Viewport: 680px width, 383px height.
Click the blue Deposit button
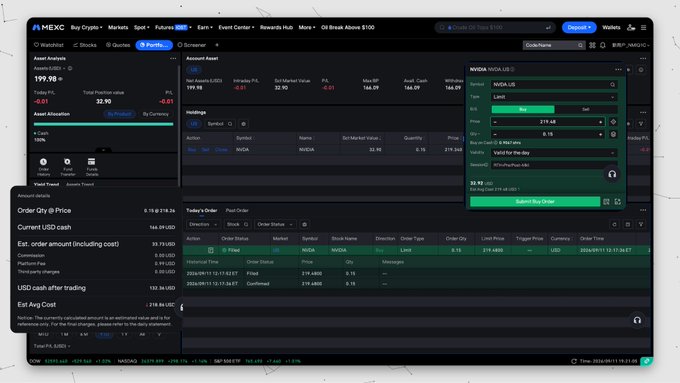click(x=579, y=27)
